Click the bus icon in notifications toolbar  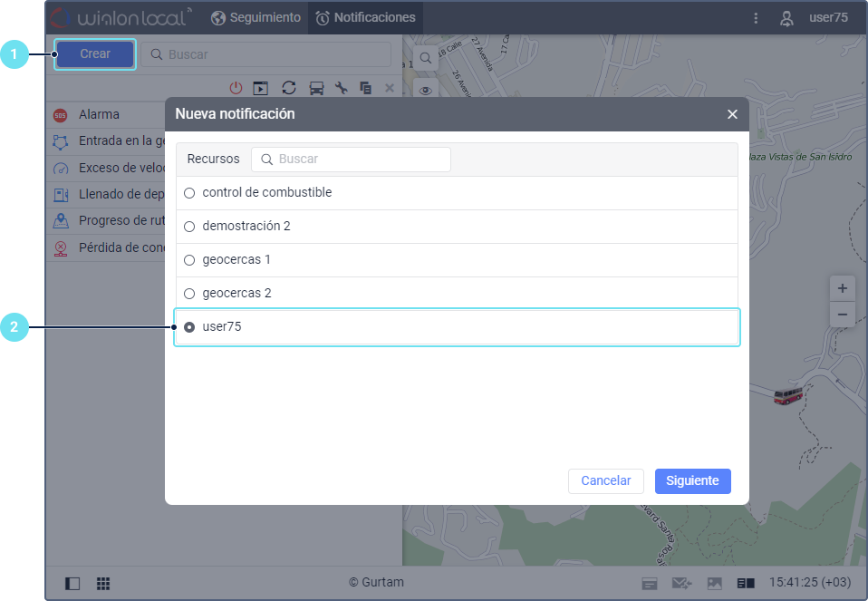point(316,88)
